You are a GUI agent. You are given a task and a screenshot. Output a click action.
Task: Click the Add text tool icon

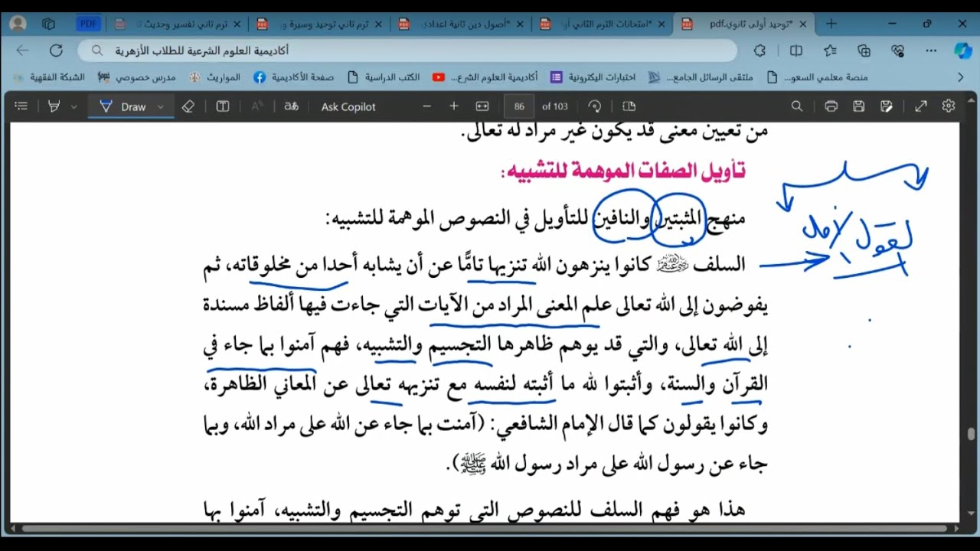point(223,106)
